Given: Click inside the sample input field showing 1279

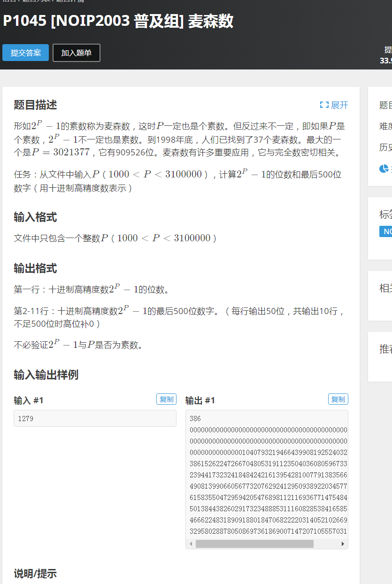Looking at the screenshot, I should point(95,418).
